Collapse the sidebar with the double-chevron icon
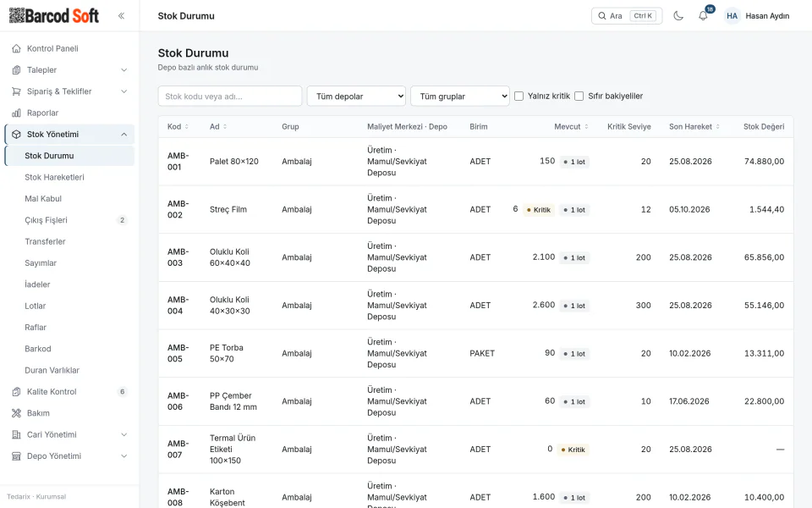812x508 pixels. coord(121,15)
